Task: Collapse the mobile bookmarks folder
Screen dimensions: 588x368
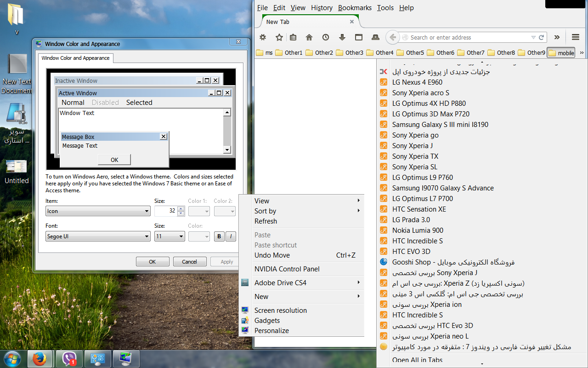Action: coord(561,53)
